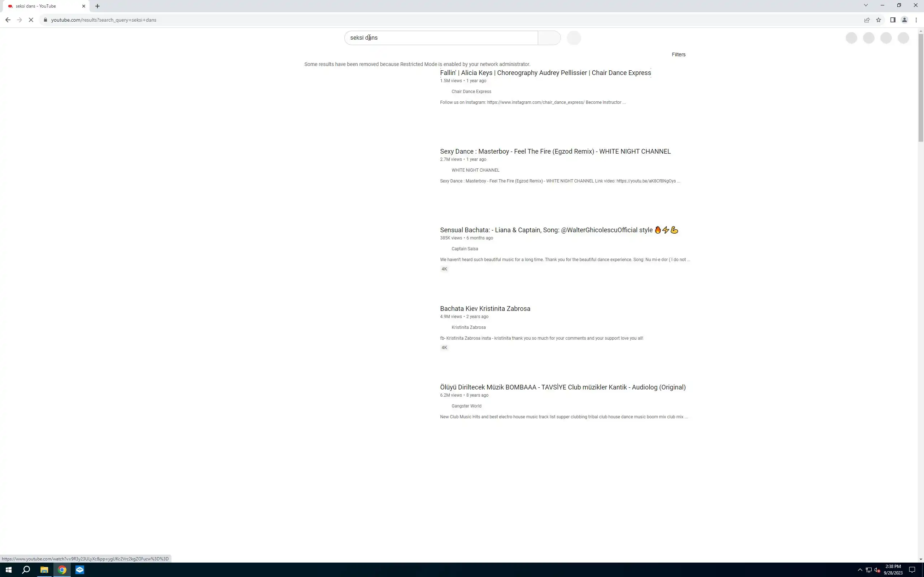This screenshot has height=577, width=924.
Task: Open the Sensual Bachata Liana & Captain video
Action: pos(546,230)
